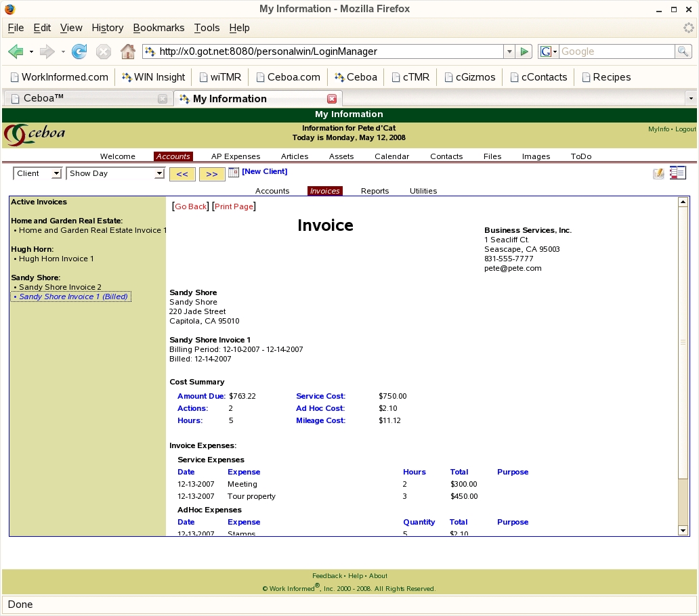Image resolution: width=699 pixels, height=616 pixels.
Task: Click inside the Google search field
Action: (x=615, y=51)
